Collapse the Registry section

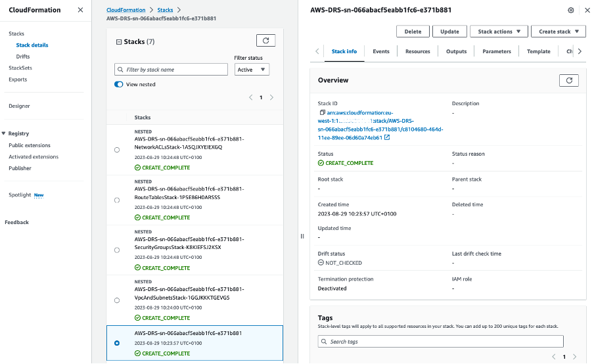tap(3, 133)
